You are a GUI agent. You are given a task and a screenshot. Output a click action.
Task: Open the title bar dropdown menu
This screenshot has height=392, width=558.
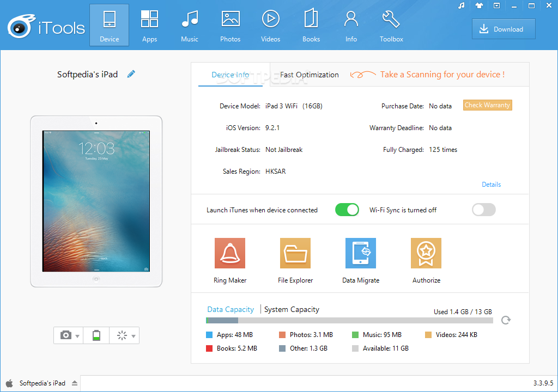496,5
